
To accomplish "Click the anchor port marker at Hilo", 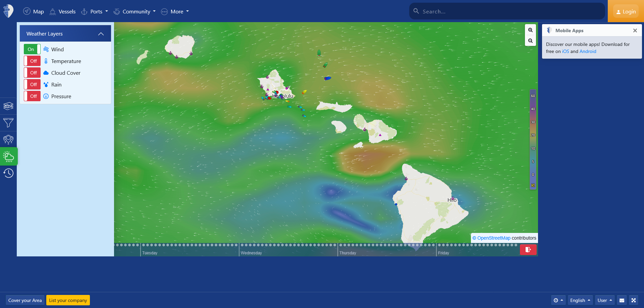I will pos(453,198).
